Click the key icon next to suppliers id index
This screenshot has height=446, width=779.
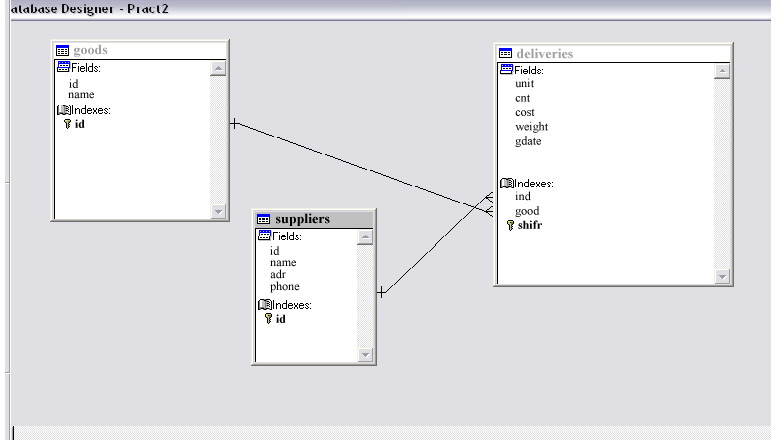[x=268, y=319]
